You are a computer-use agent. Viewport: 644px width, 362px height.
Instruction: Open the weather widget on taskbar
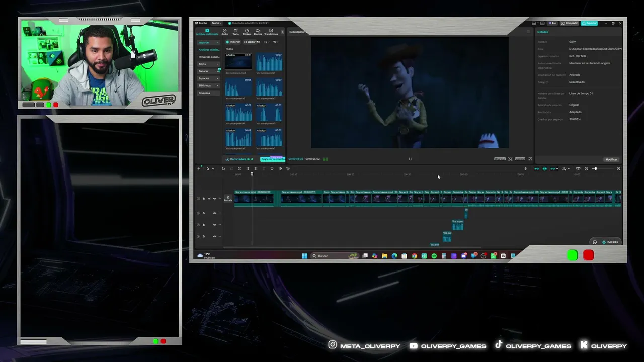[206, 256]
